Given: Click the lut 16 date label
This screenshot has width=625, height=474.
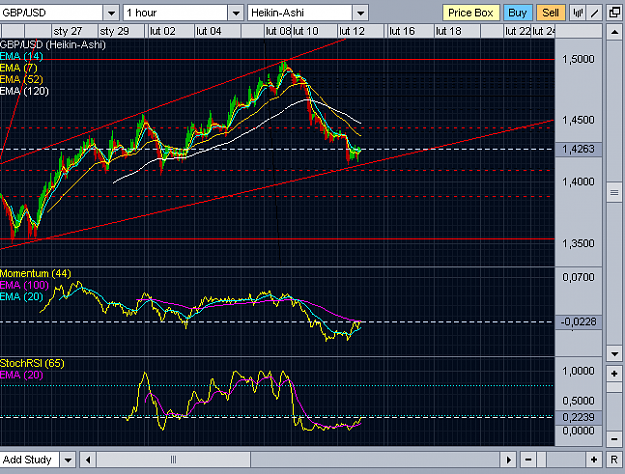Looking at the screenshot, I should (402, 31).
